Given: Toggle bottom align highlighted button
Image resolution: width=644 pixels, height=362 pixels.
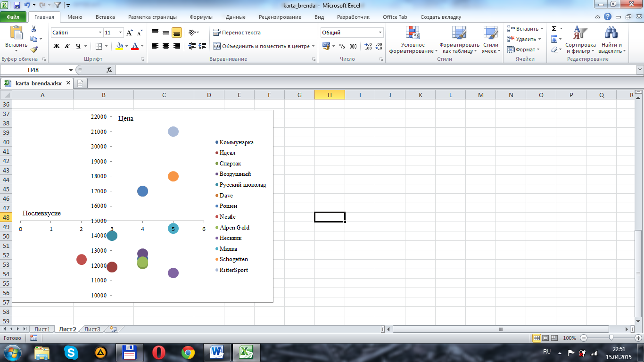Looking at the screenshot, I should coord(177,33).
